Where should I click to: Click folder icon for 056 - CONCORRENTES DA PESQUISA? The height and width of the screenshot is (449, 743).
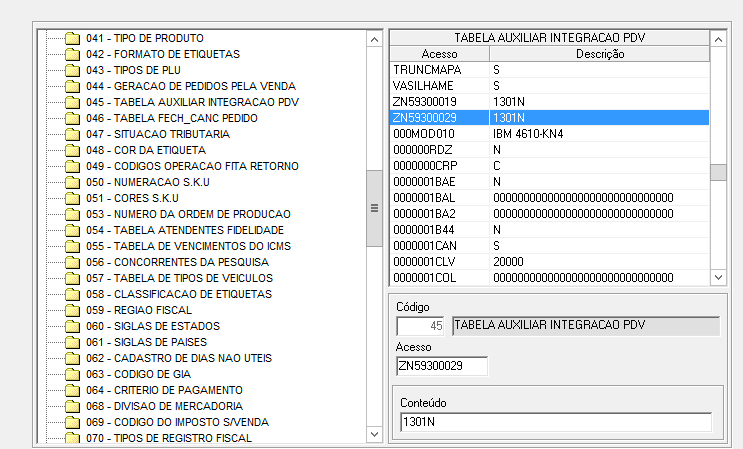click(x=72, y=262)
